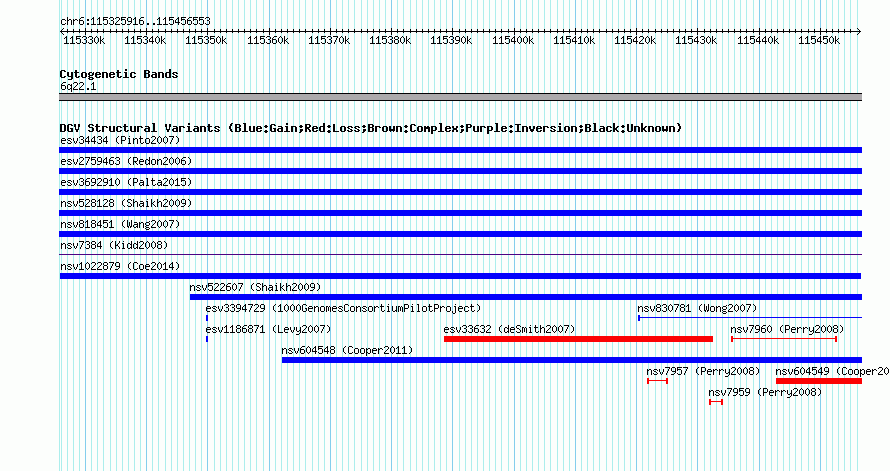Click the nsv7960 (Perry2008) label

[x=787, y=329]
